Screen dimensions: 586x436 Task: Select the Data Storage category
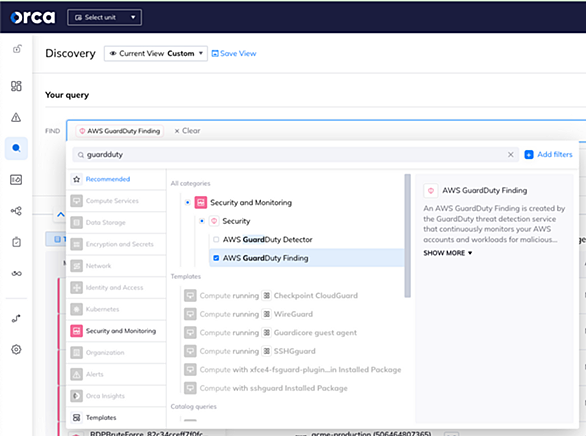click(x=116, y=223)
